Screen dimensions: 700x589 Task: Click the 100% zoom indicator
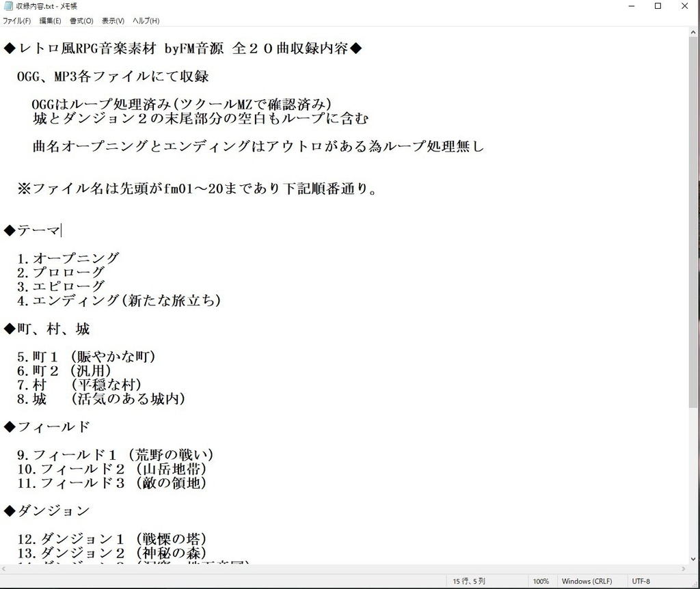[x=541, y=581]
